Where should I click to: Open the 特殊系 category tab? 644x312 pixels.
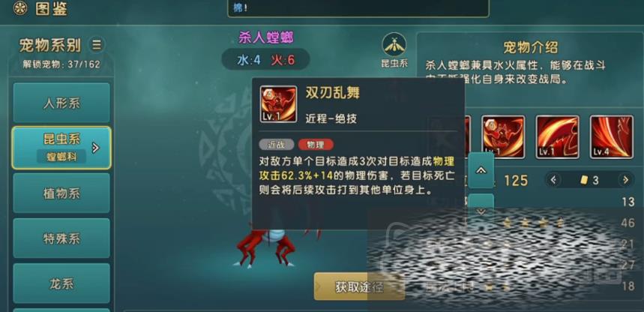pyautogui.click(x=61, y=238)
